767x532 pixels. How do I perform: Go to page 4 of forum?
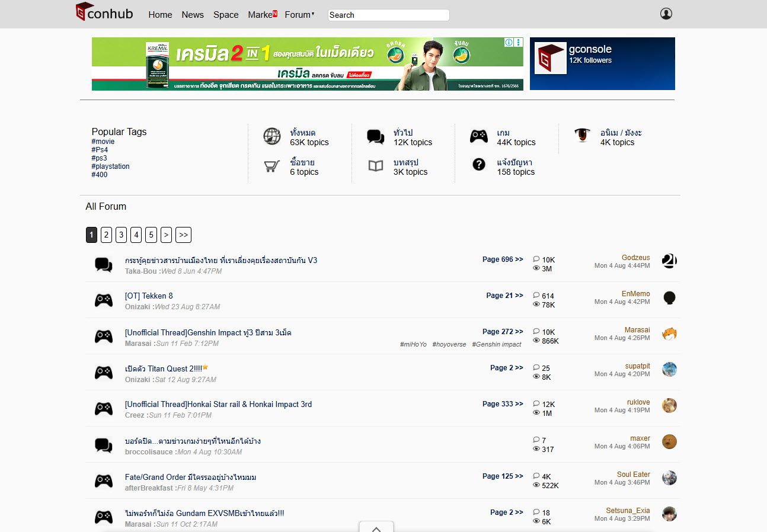coord(136,235)
